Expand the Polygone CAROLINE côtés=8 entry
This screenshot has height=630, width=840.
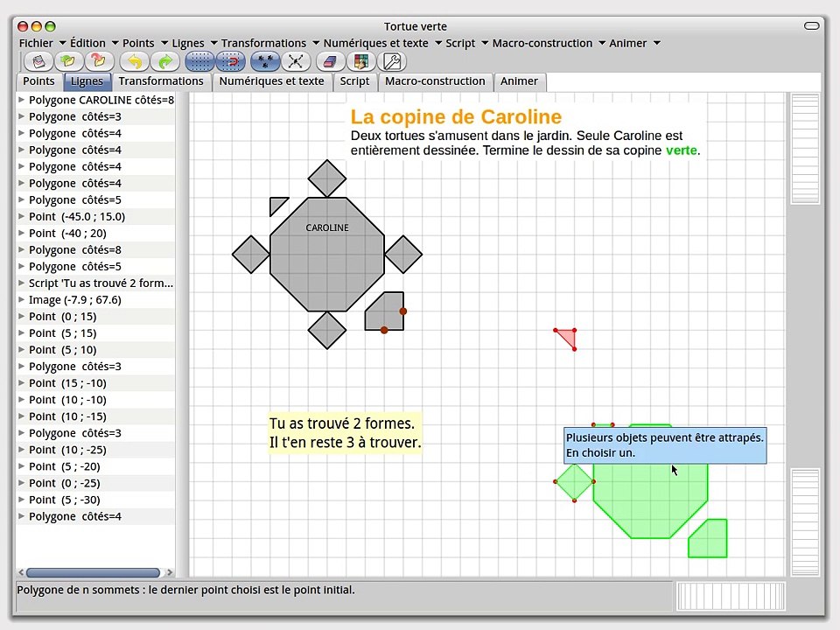[21, 100]
